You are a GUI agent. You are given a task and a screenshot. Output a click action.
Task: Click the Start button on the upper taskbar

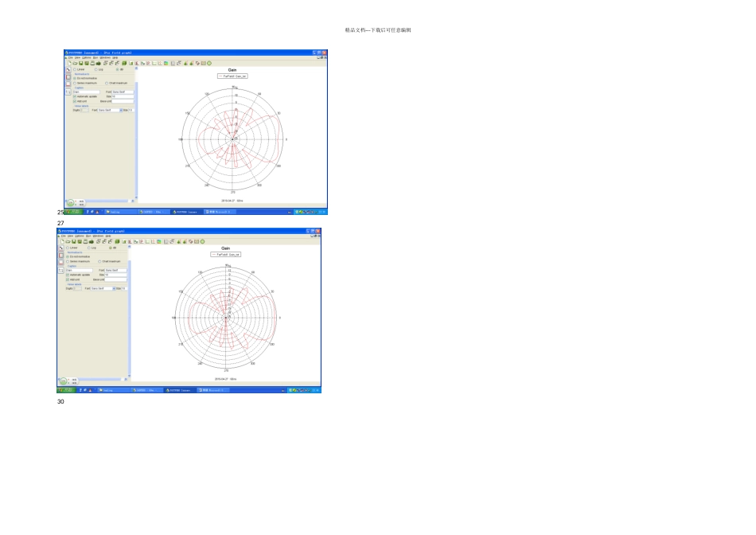(x=73, y=212)
